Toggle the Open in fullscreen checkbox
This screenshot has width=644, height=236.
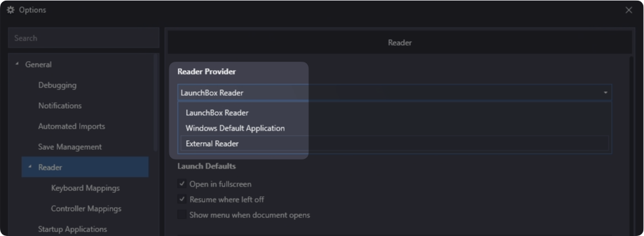pyautogui.click(x=182, y=184)
